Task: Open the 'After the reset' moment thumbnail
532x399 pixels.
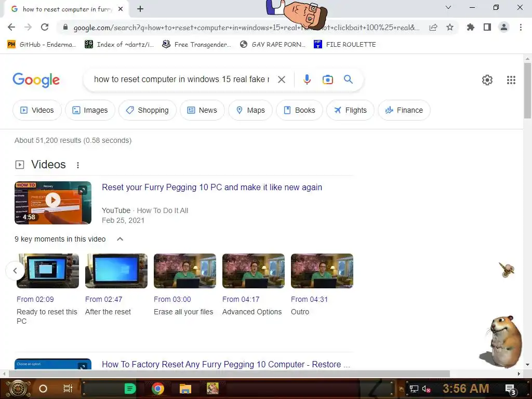Action: [x=116, y=271]
